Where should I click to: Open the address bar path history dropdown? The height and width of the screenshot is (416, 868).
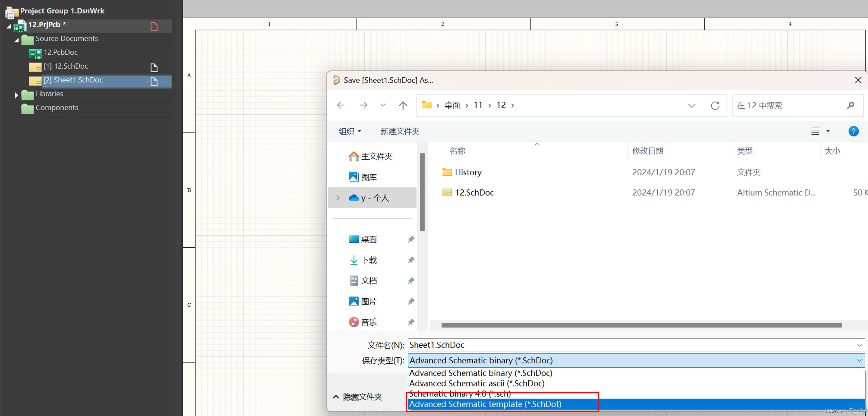click(x=691, y=106)
